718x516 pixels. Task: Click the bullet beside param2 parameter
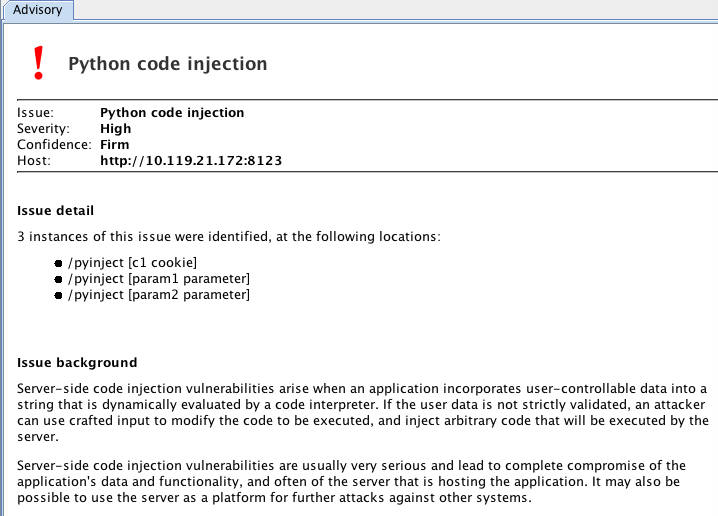[58, 295]
